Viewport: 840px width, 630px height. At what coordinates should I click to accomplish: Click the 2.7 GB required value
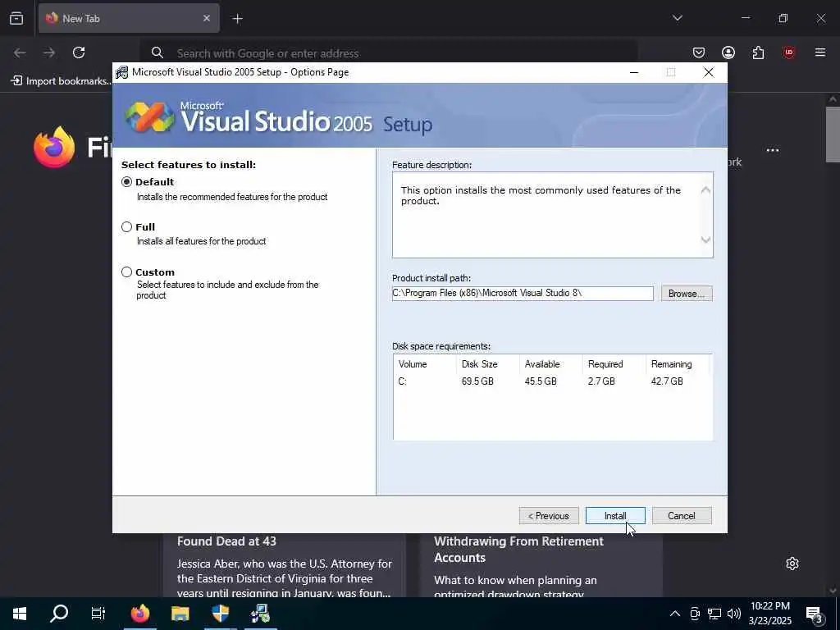click(x=601, y=381)
